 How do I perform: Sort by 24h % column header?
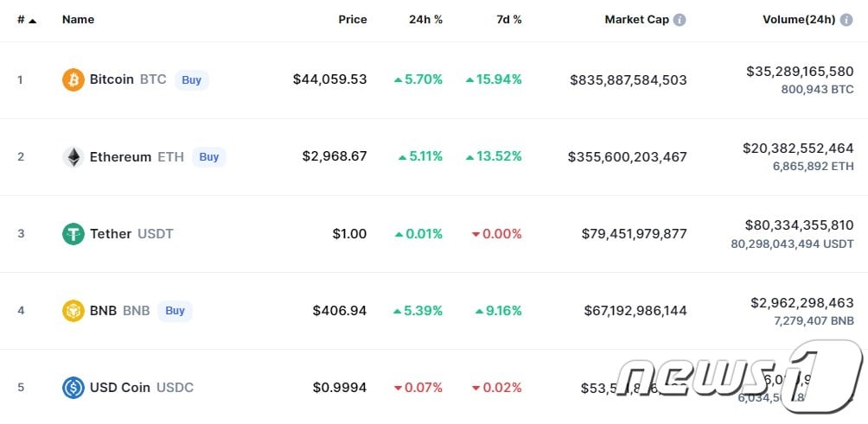(x=425, y=20)
